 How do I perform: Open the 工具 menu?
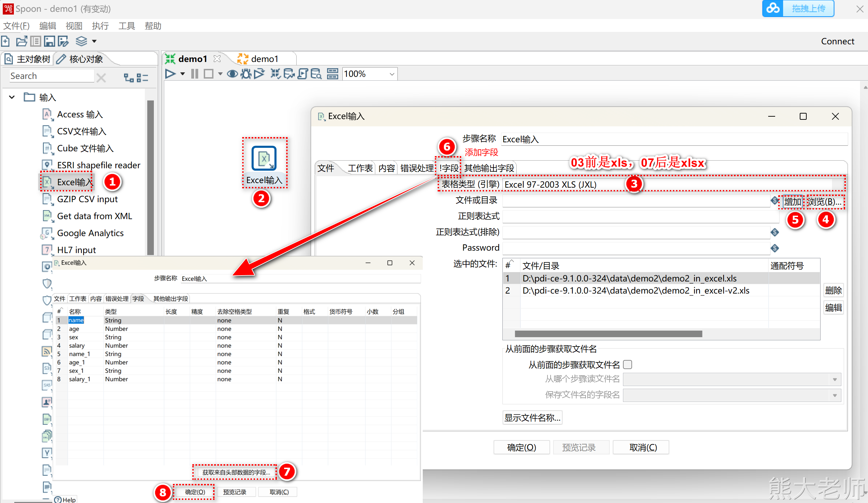pos(126,26)
